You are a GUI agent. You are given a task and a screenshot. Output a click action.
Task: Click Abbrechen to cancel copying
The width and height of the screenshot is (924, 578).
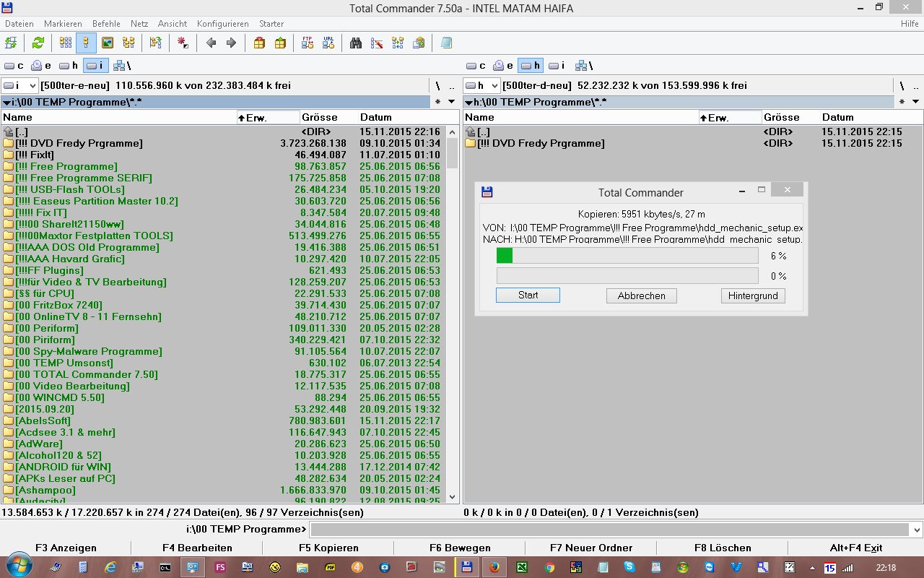click(642, 296)
